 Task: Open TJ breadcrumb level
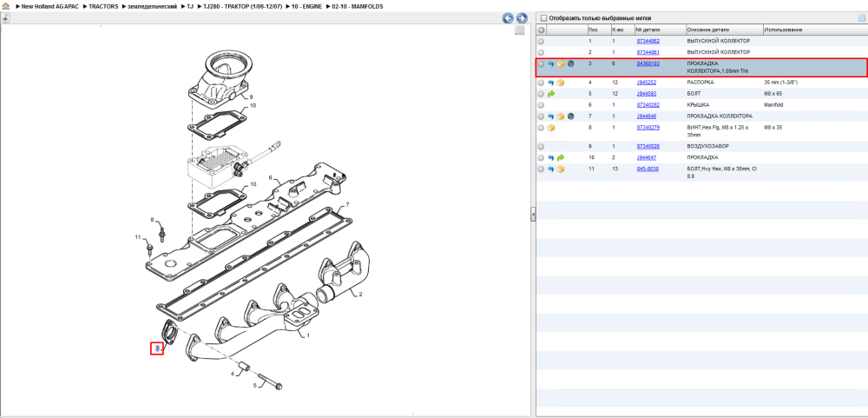click(190, 6)
